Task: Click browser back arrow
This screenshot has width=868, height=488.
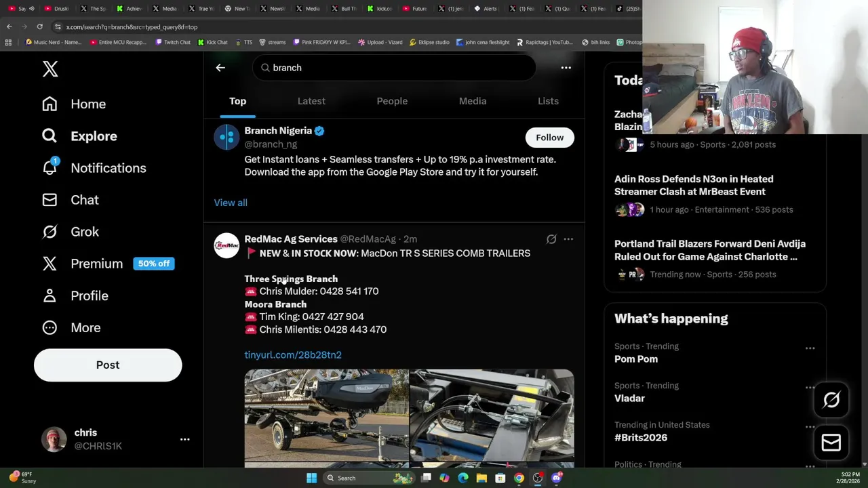Action: tap(9, 27)
